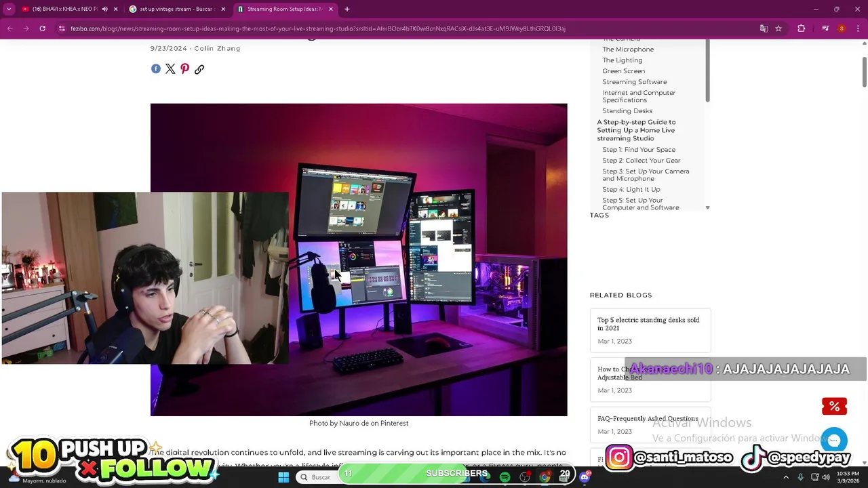Click the page vertical scrollbar
Screen dimensions: 868x488
click(x=865, y=71)
